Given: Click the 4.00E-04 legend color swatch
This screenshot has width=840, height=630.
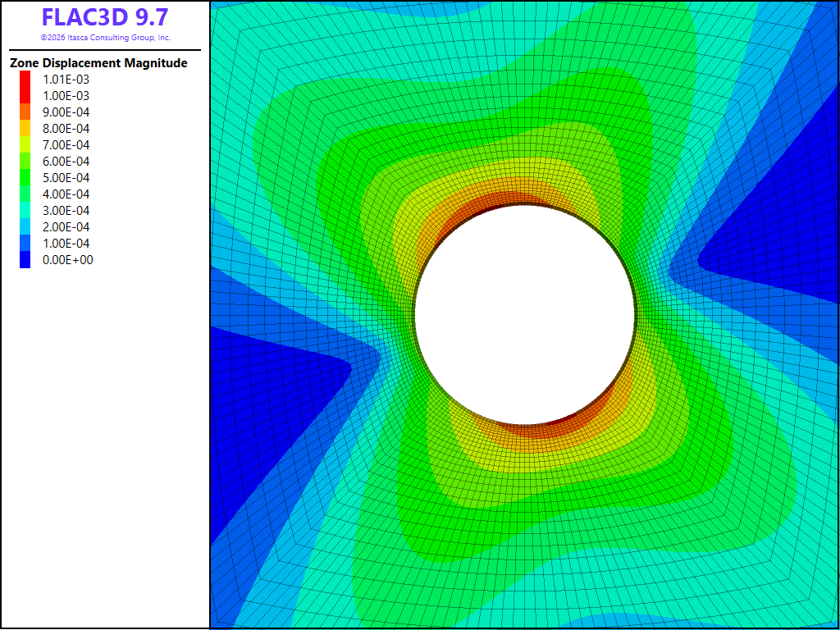Looking at the screenshot, I should click(25, 194).
